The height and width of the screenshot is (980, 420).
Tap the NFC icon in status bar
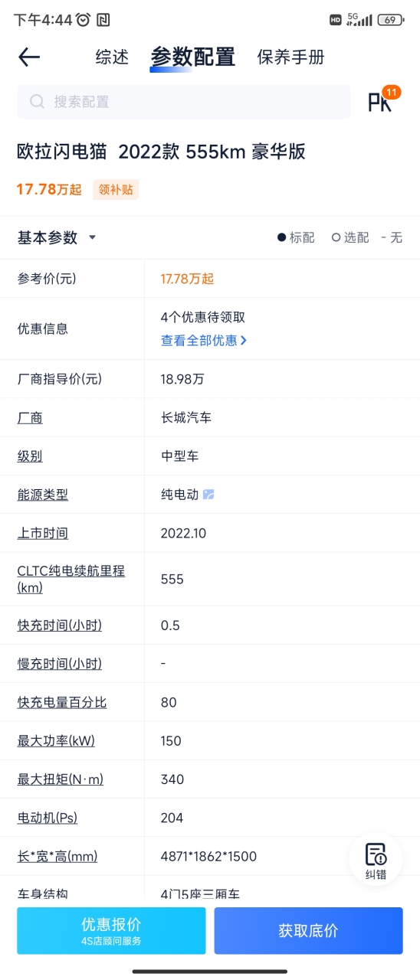[103, 20]
